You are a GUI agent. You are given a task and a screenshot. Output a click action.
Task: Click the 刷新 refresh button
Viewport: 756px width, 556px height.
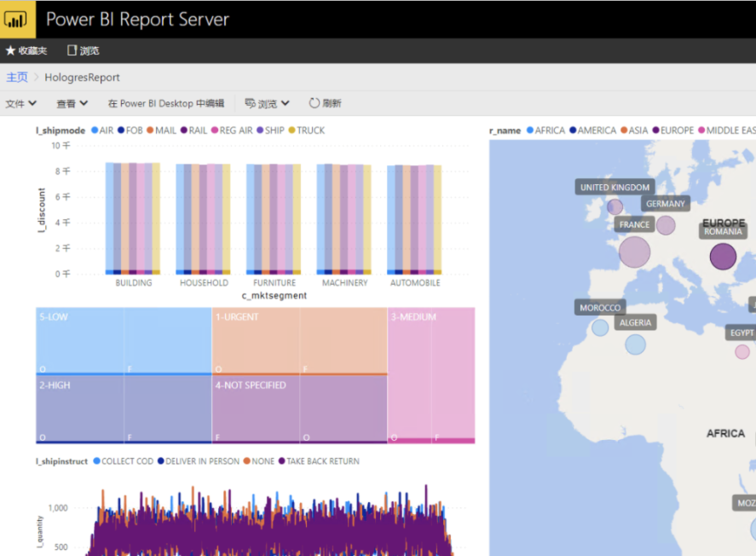pyautogui.click(x=325, y=103)
